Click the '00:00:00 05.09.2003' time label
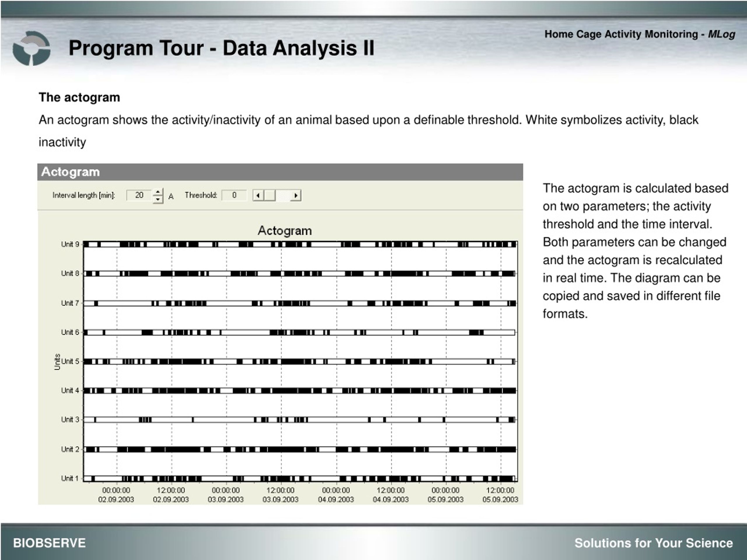Image resolution: width=747 pixels, height=560 pixels. (x=446, y=494)
